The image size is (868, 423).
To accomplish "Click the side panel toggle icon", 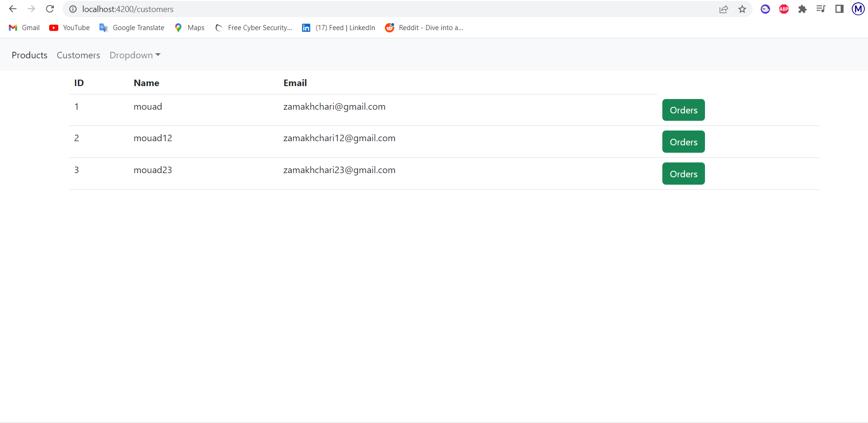I will point(839,9).
